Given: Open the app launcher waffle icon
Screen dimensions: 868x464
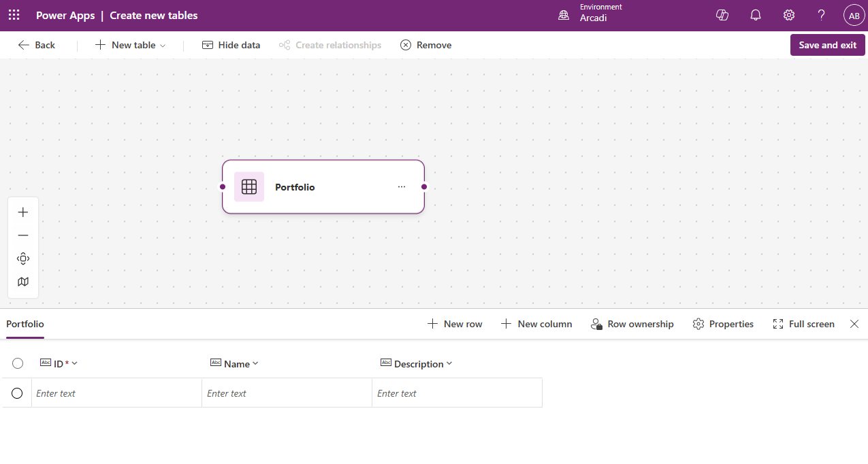Looking at the screenshot, I should [x=14, y=15].
